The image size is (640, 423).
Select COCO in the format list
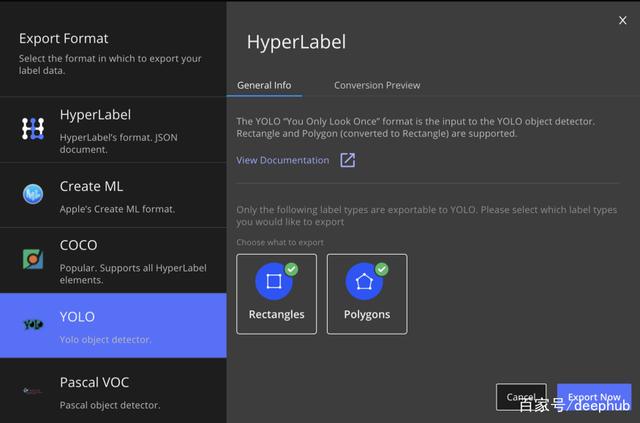[113, 260]
